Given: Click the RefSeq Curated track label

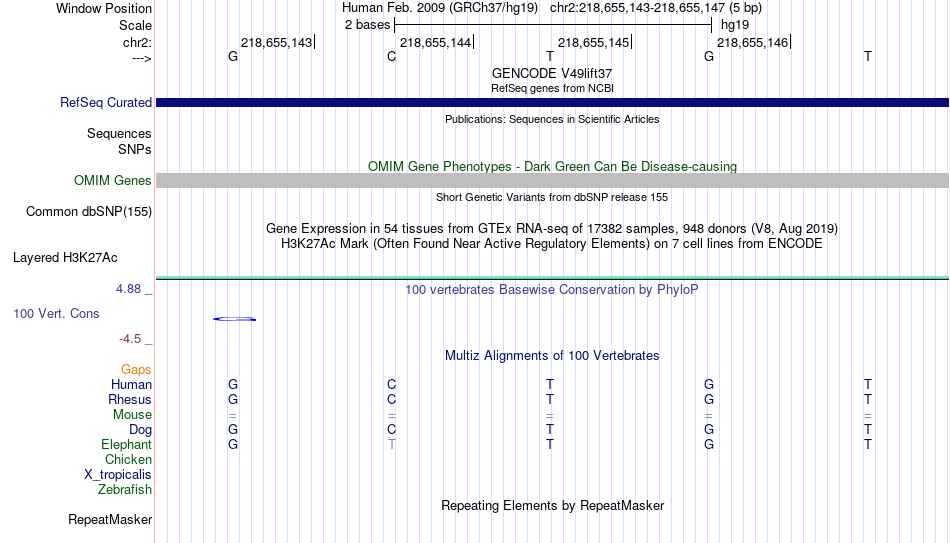Looking at the screenshot, I should [106, 102].
